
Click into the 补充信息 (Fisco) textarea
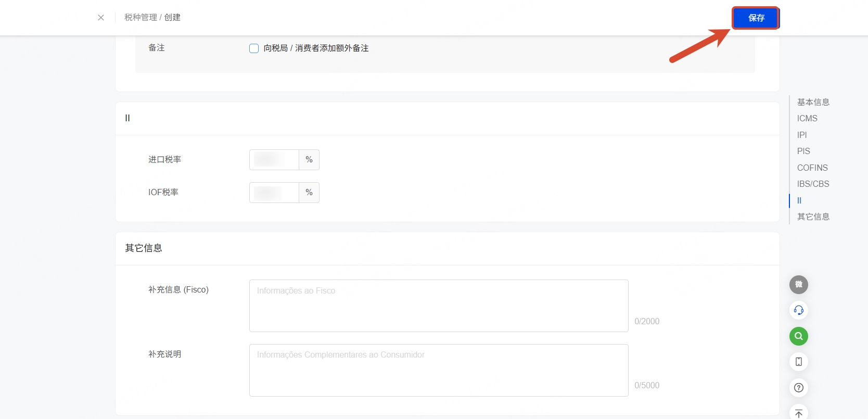[439, 306]
